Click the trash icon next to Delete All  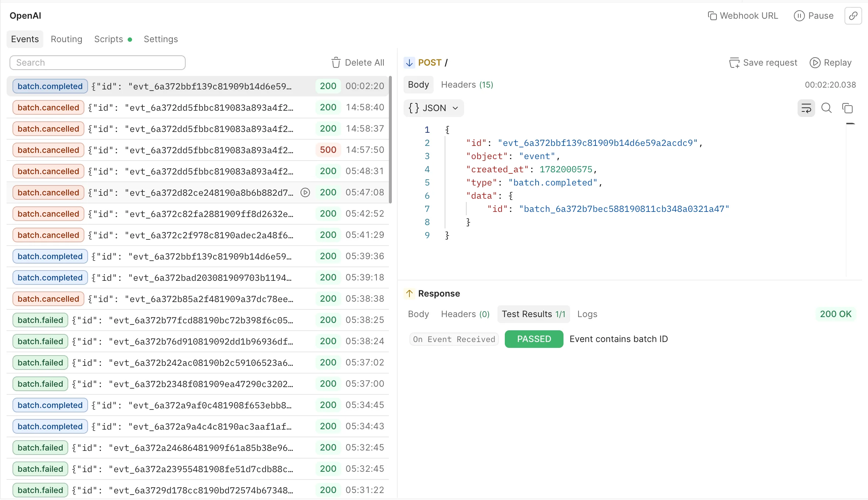point(336,63)
